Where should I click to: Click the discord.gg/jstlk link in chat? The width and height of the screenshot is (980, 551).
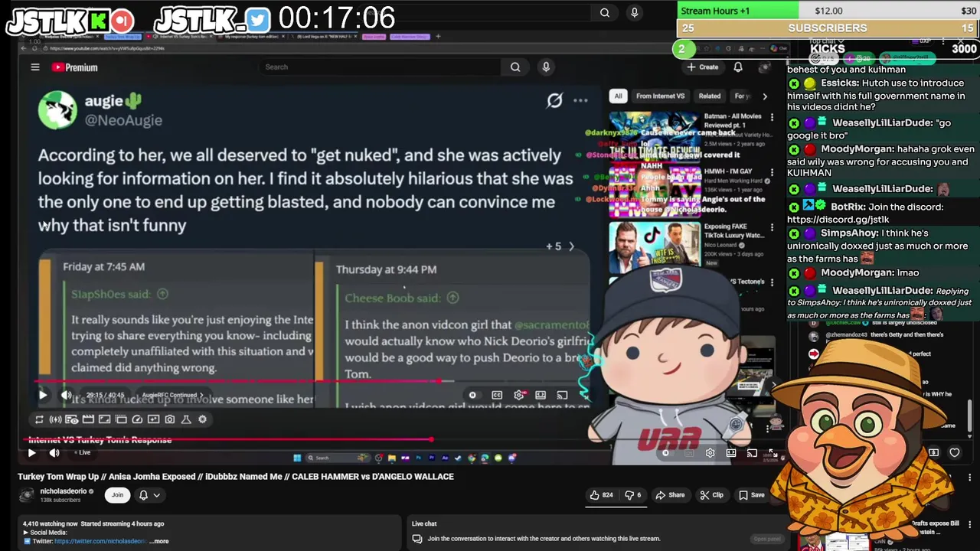pos(838,220)
